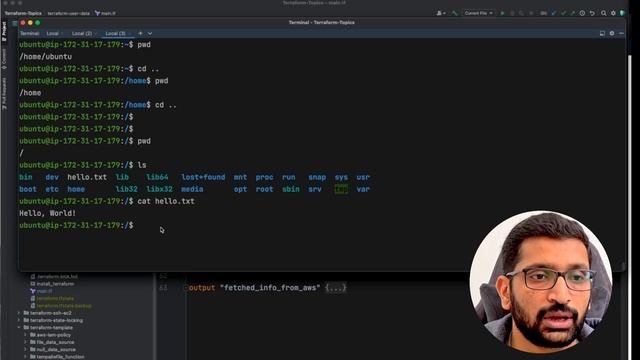The width and height of the screenshot is (640, 360).
Task: Click main.tf breadcrumb
Action: [105, 13]
